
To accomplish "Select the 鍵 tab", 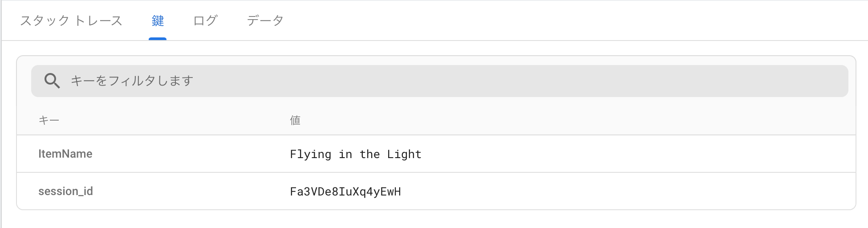I will [158, 20].
